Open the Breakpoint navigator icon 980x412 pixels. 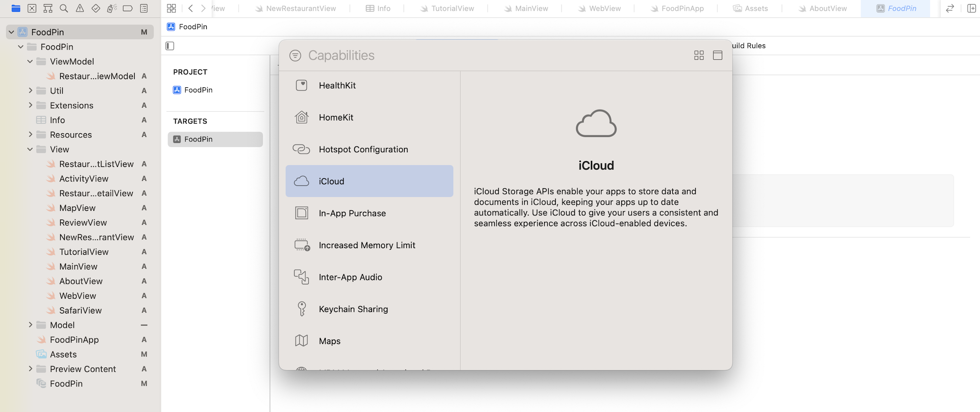128,8
